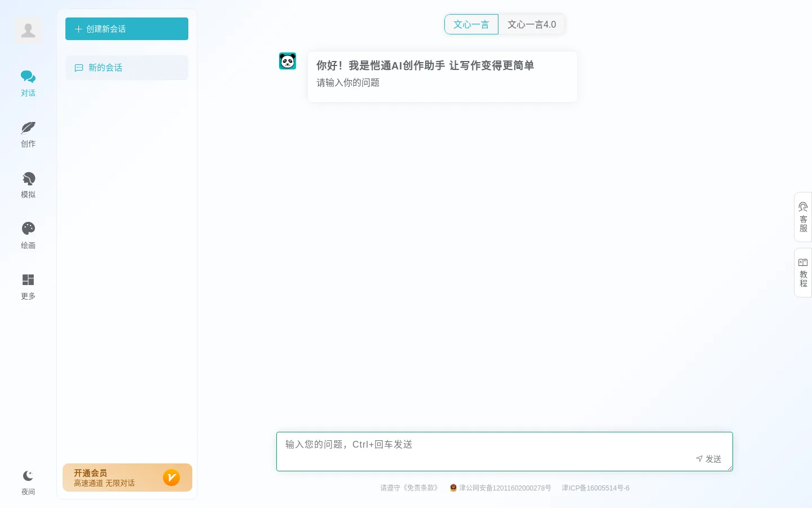Image resolution: width=812 pixels, height=508 pixels.
Task: Toggle 夜间 night mode
Action: 28,483
